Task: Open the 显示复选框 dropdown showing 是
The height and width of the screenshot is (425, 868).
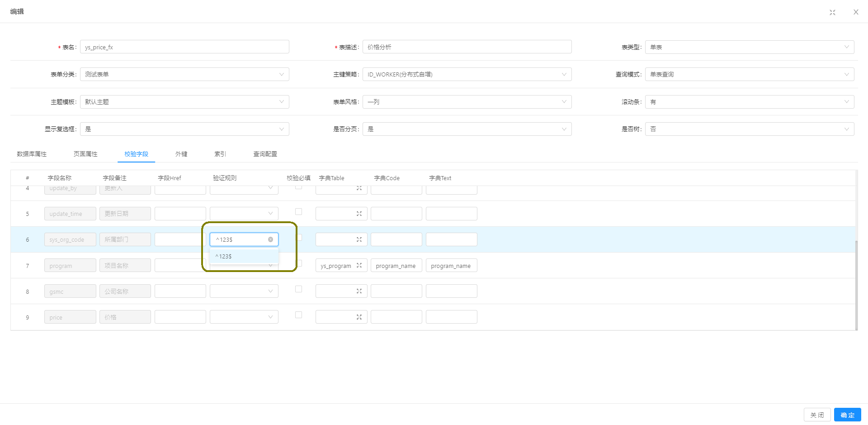Action: click(x=184, y=129)
